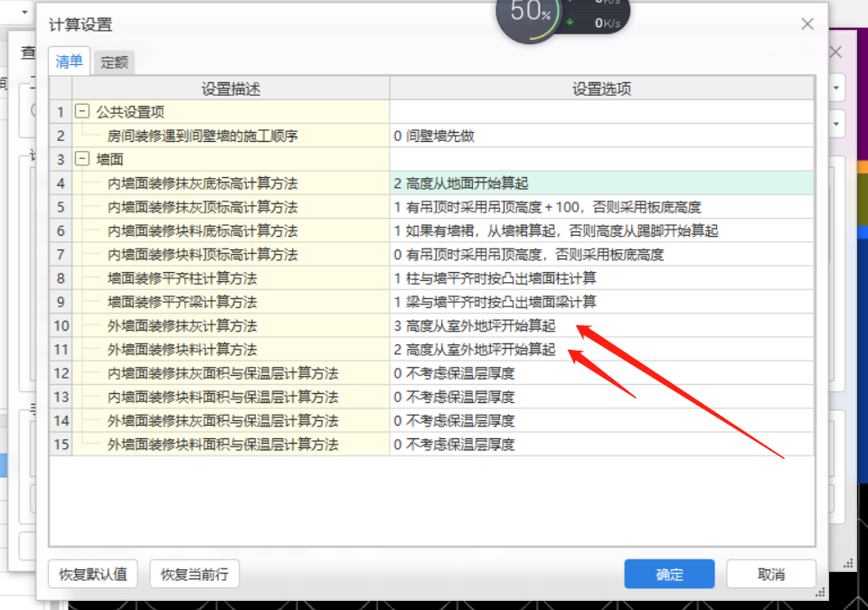
Task: Select row 外墙面装修抹灰计算方法
Action: [x=231, y=325]
